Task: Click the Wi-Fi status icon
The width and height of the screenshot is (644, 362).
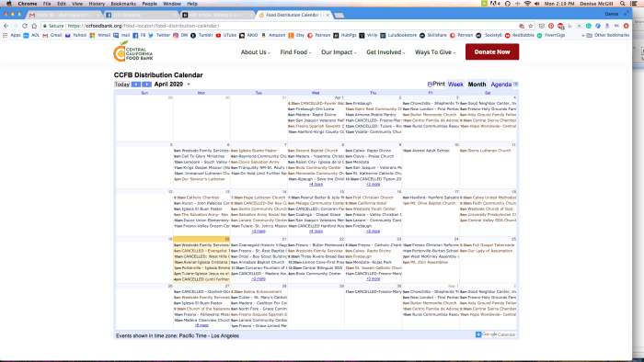Action: [x=527, y=4]
